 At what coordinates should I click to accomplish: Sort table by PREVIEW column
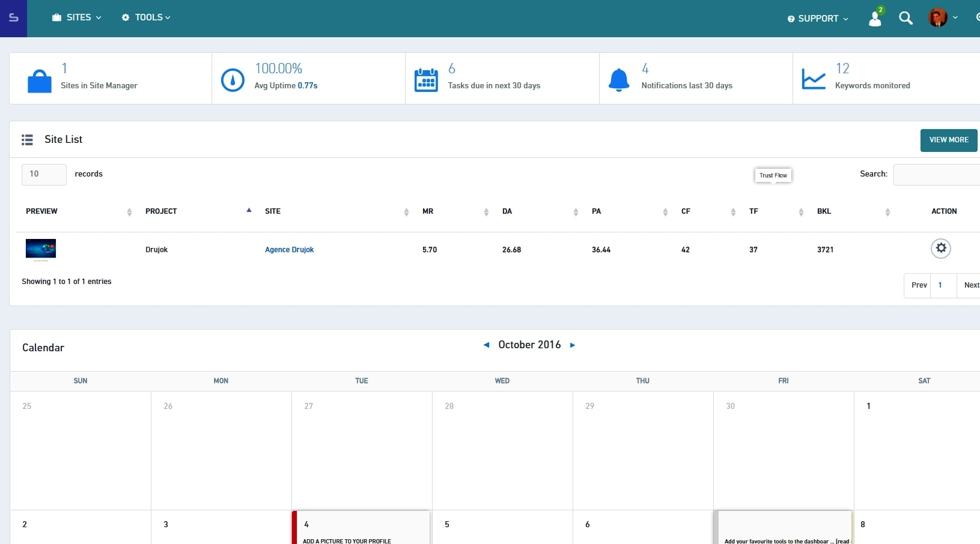78,211
